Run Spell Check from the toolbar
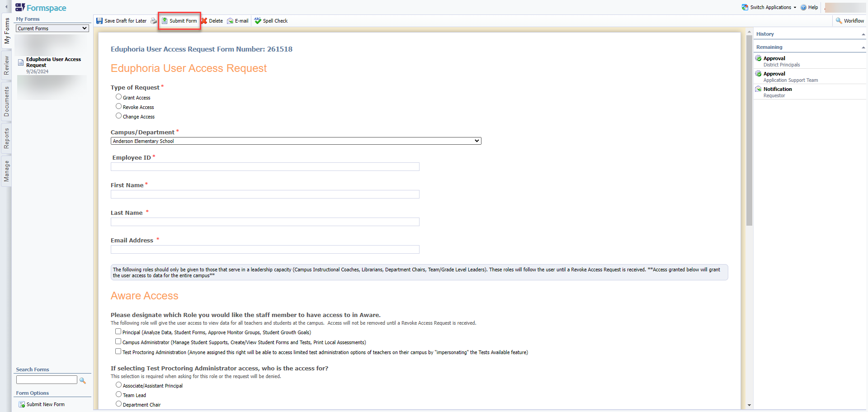Image resolution: width=868 pixels, height=412 pixels. click(271, 21)
